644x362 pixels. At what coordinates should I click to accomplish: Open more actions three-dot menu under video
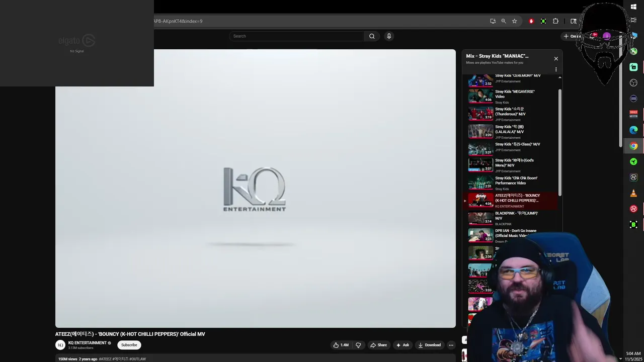pyautogui.click(x=451, y=345)
